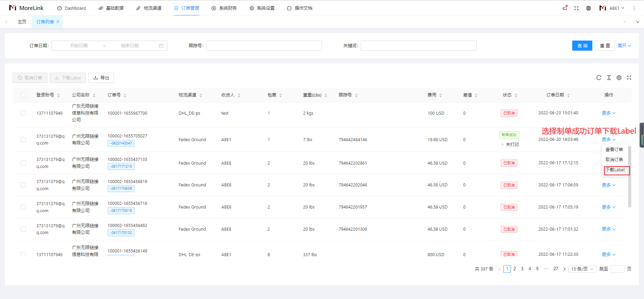Open the table density (row height) icon

pyautogui.click(x=609, y=78)
